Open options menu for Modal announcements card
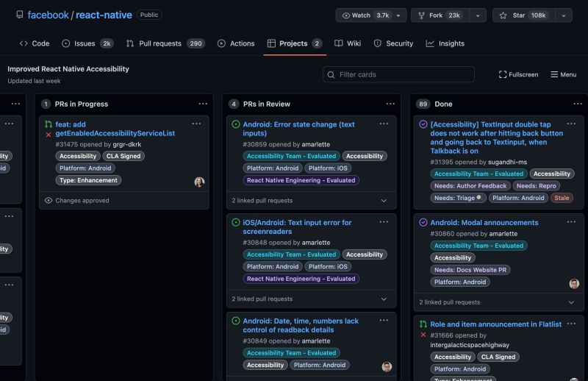 click(x=572, y=222)
